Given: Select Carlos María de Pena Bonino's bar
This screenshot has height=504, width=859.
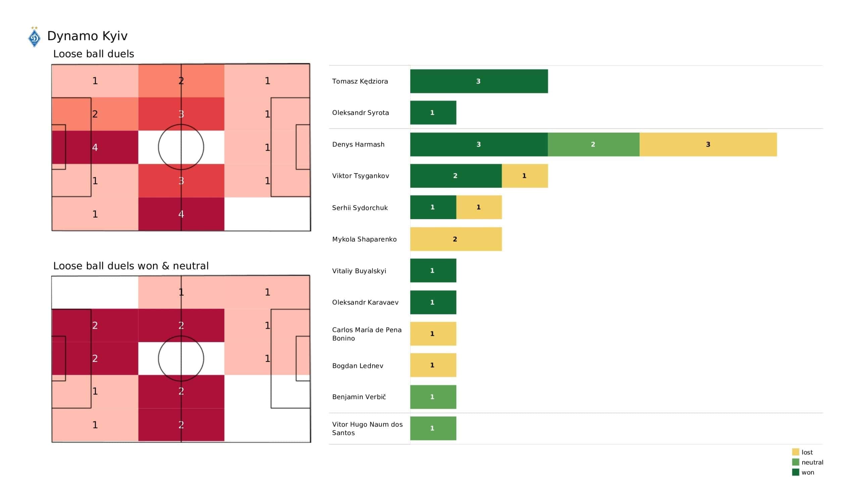Looking at the screenshot, I should [433, 334].
